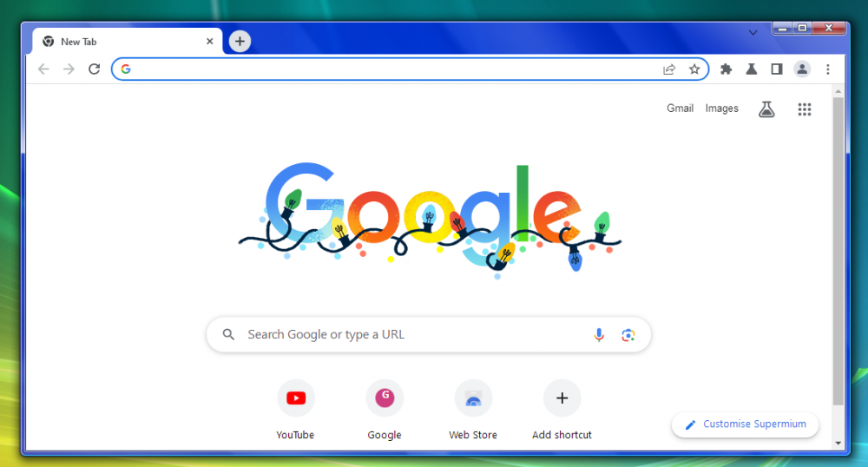Screen dimensions: 868x467
Task: Open the Search Labs flask on page
Action: pyautogui.click(x=766, y=109)
